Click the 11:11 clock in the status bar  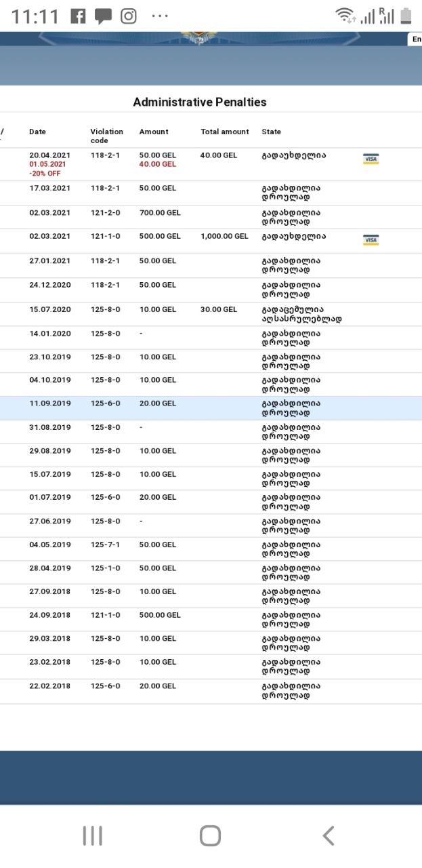pos(35,16)
